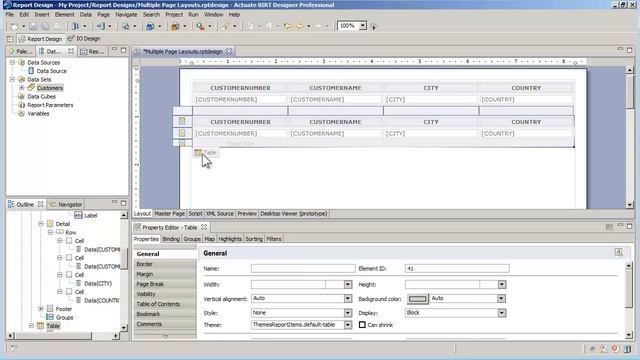This screenshot has height=360, width=640.
Task: Expand the Customers data set
Action: pyautogui.click(x=22, y=88)
